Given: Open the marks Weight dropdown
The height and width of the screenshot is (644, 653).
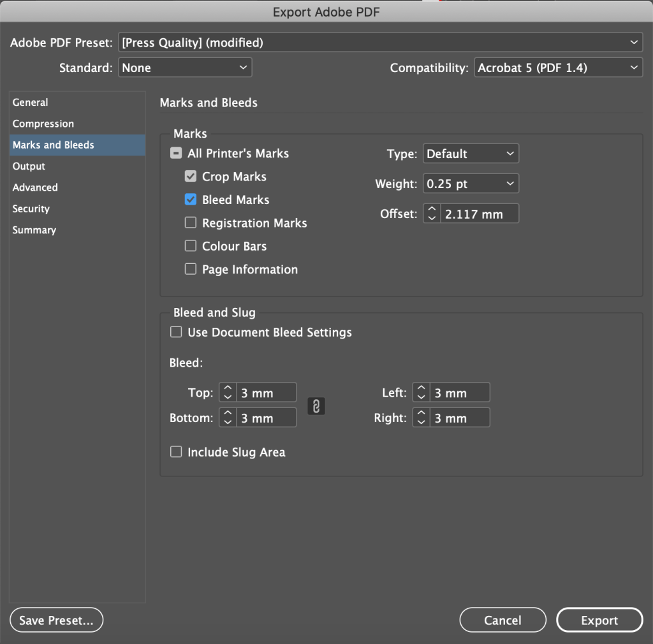Looking at the screenshot, I should pyautogui.click(x=471, y=184).
